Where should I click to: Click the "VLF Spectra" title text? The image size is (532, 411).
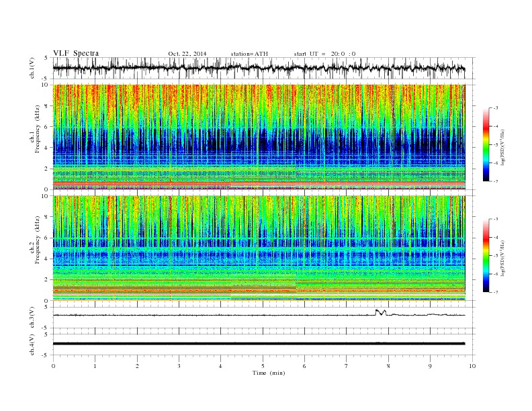click(76, 53)
